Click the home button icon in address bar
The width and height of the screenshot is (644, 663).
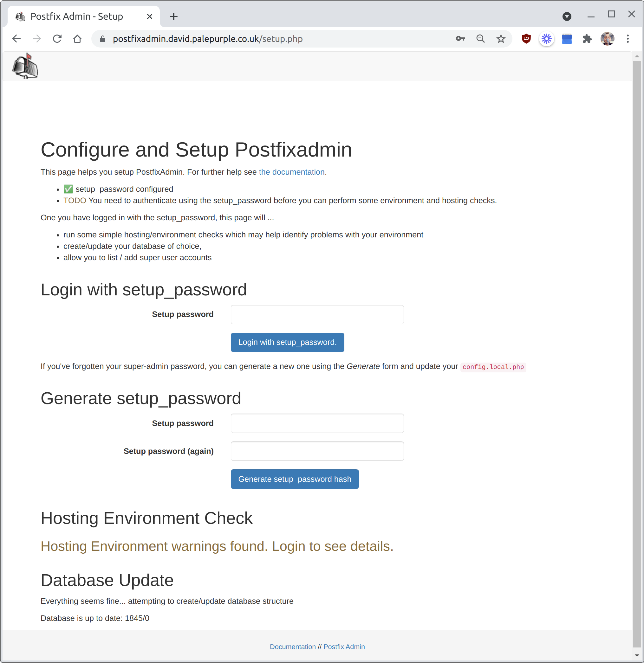coord(78,39)
